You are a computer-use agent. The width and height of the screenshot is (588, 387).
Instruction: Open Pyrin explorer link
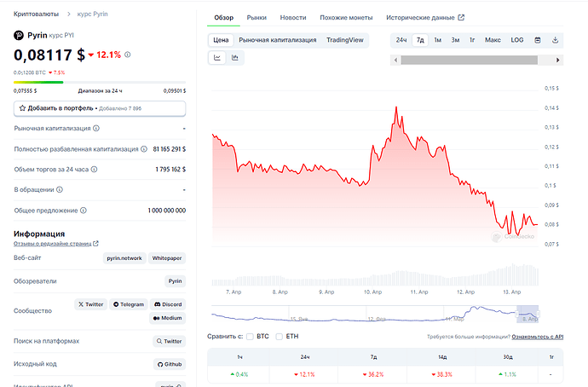coord(175,281)
